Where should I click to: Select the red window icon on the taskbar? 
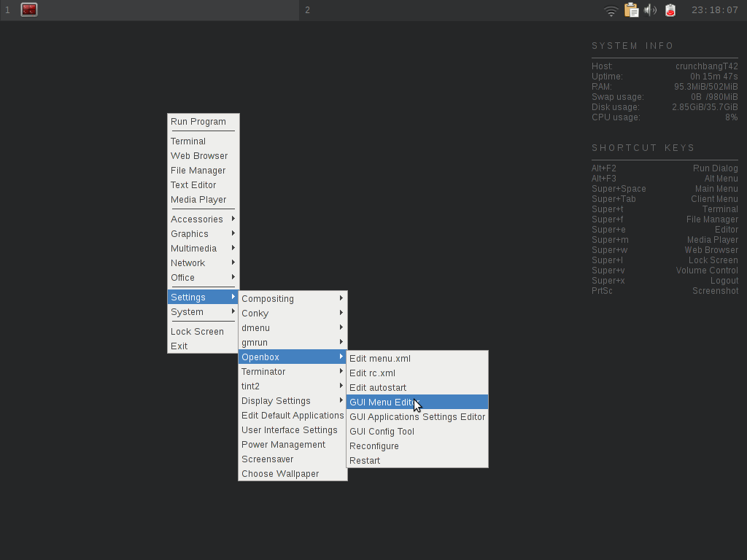pos(28,9)
